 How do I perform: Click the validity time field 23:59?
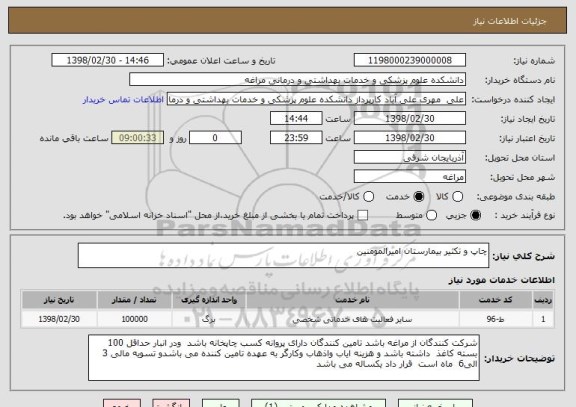click(296, 138)
